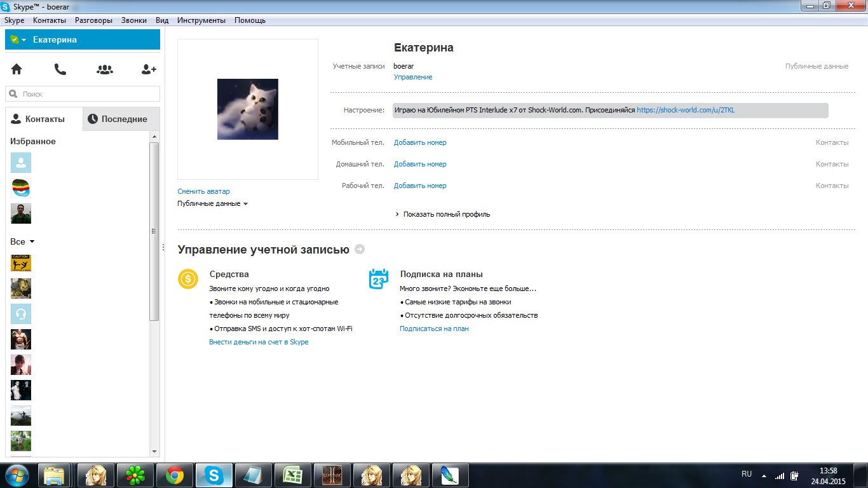The height and width of the screenshot is (488, 868).
Task: Click the Поиск search field
Action: (x=83, y=94)
